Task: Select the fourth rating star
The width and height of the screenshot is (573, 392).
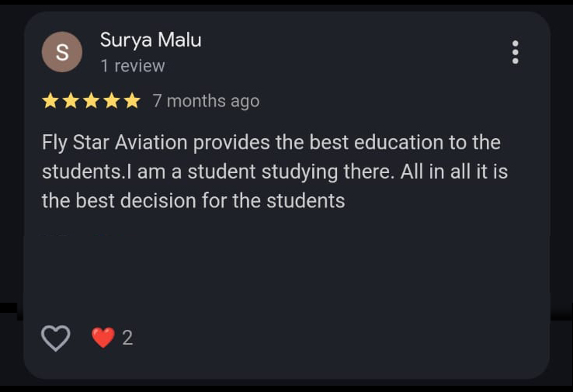Action: [111, 101]
